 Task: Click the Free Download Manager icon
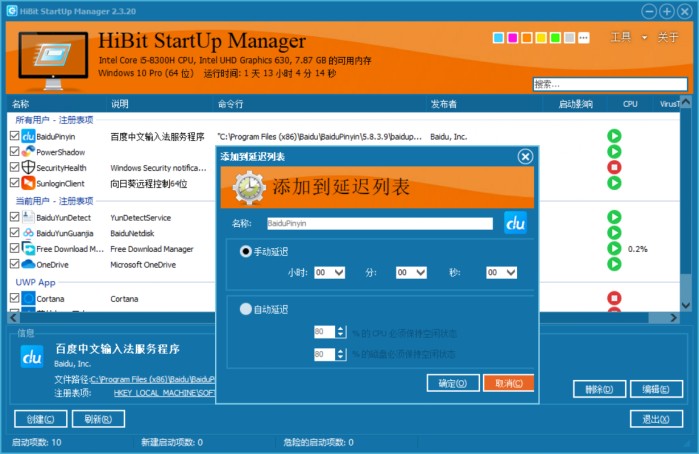click(28, 248)
